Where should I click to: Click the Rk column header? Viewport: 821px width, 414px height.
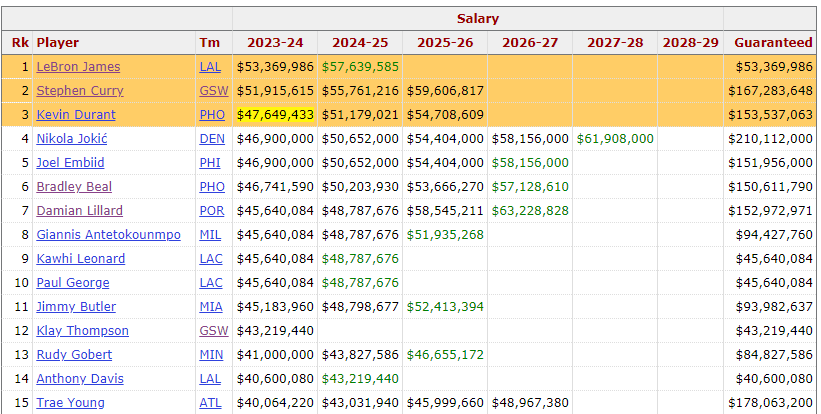tap(20, 43)
